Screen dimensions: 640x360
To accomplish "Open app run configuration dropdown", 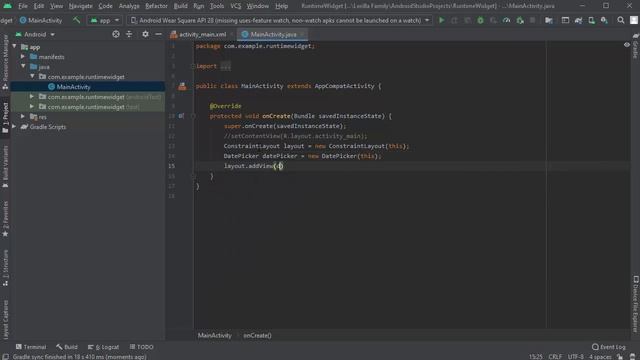I will pyautogui.click(x=104, y=20).
